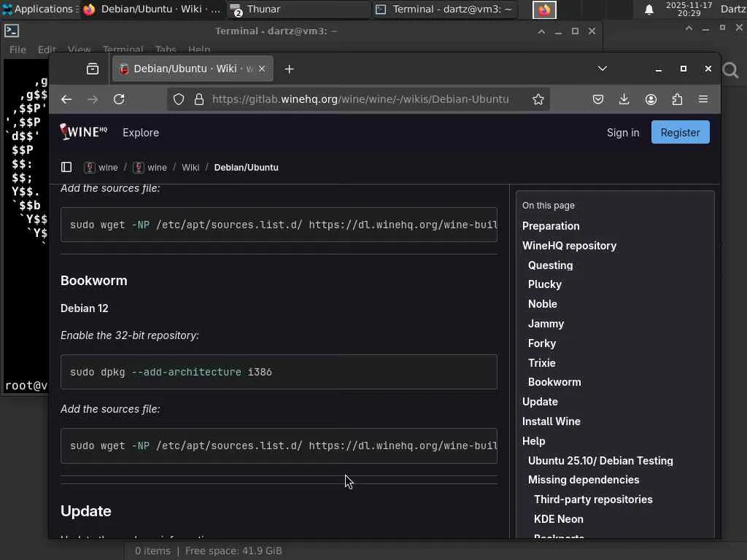Jump to Noble in page contents
The height and width of the screenshot is (560, 747).
543,304
